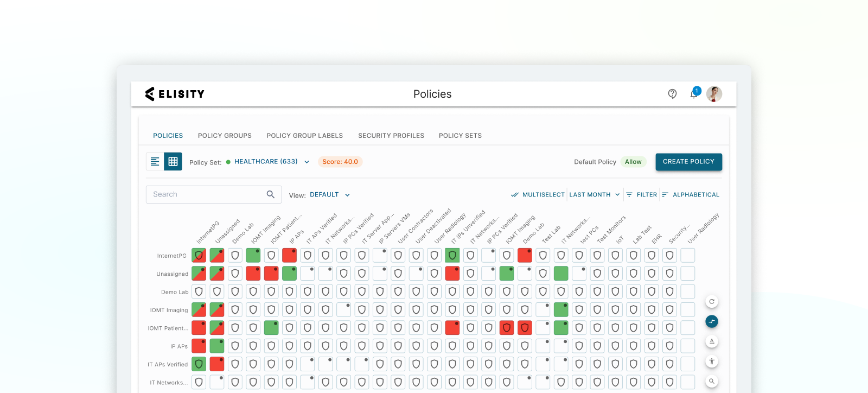Click the 'IT IPs Unverified' column header
Screen dimensions: 868x393
(x=468, y=227)
